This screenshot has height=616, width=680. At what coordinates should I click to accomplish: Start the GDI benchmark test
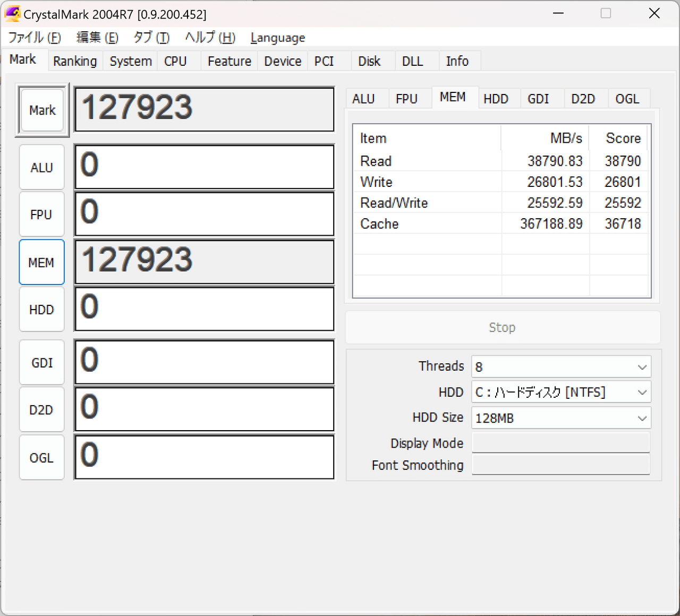(42, 363)
